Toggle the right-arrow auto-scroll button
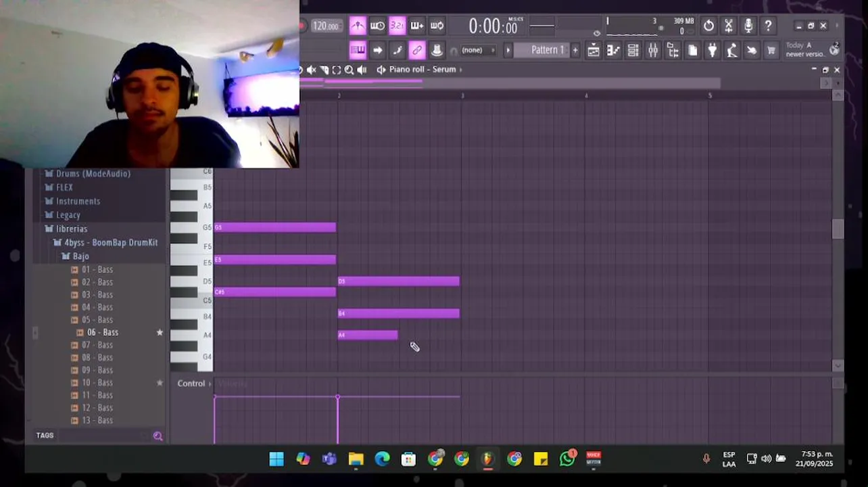Viewport: 868px width, 487px height. (377, 50)
